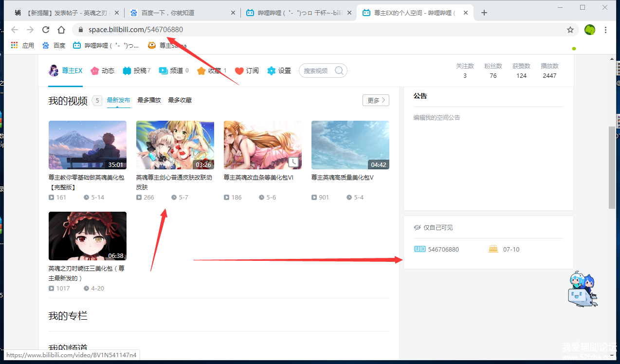Click the 仅自己可见 eye icon
This screenshot has width=620, height=364.
tap(417, 228)
